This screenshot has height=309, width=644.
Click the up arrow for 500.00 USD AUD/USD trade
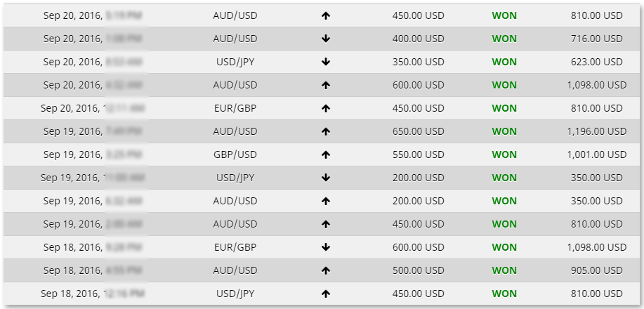[326, 271]
